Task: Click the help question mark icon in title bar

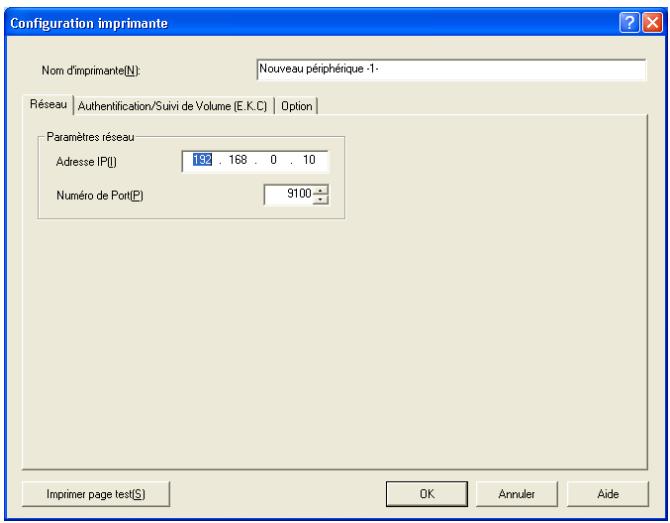Action: click(x=629, y=23)
